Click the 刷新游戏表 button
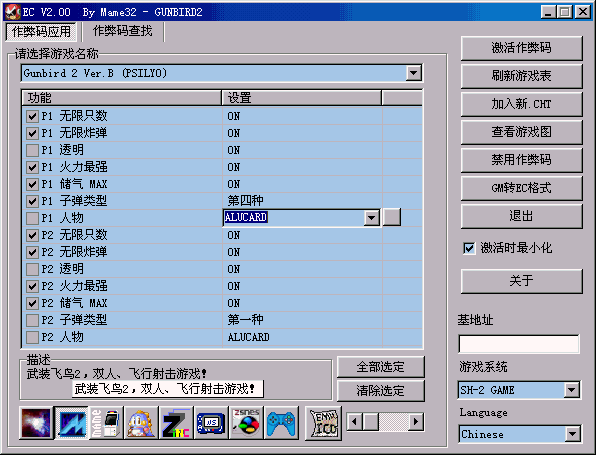The image size is (596, 455). tap(521, 76)
